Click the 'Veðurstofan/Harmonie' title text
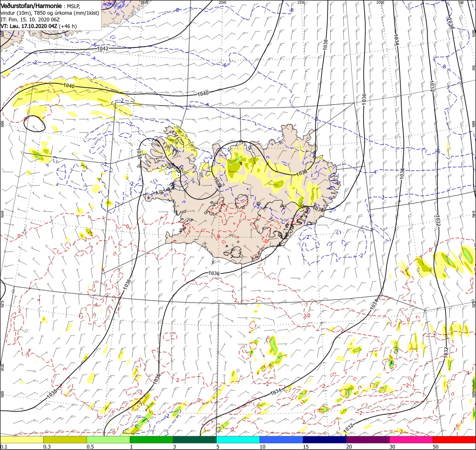Viewport: 476px width, 450px height. coord(31,6)
